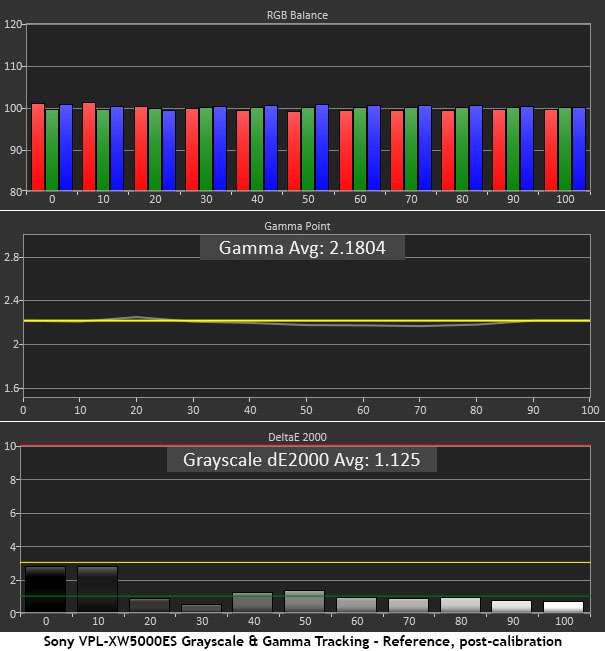Click the yellow threshold line in DeltaE 2000
Viewport: 605px width, 651px height.
coord(305,563)
